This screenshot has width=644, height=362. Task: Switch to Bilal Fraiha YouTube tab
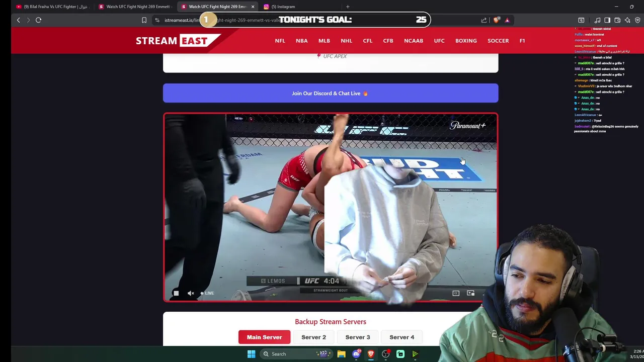pos(52,7)
